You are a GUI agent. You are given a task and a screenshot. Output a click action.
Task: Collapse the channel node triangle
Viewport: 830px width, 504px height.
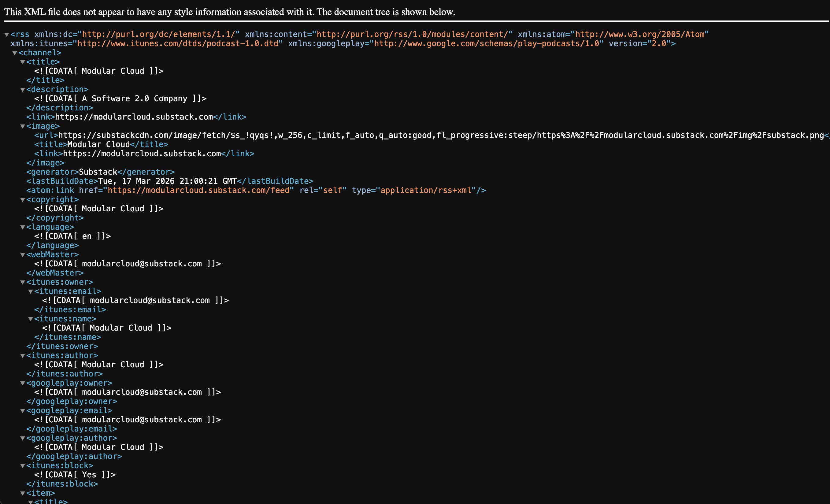point(14,53)
